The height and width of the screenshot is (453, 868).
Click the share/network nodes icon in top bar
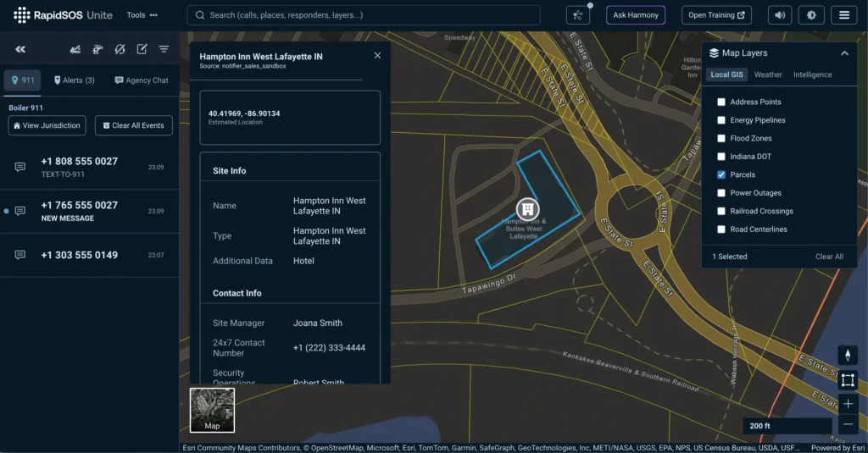[x=578, y=15]
